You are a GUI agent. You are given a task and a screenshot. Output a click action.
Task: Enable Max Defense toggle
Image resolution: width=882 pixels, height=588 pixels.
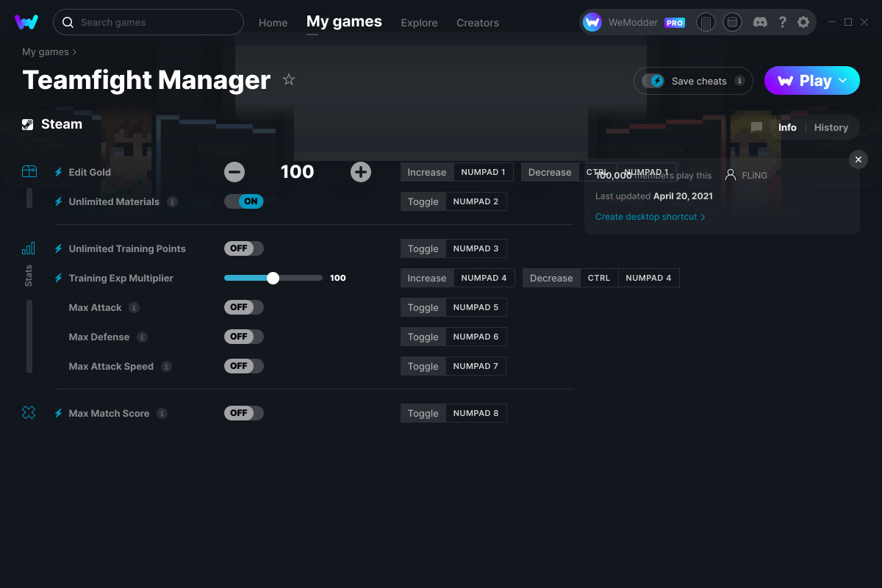tap(244, 337)
